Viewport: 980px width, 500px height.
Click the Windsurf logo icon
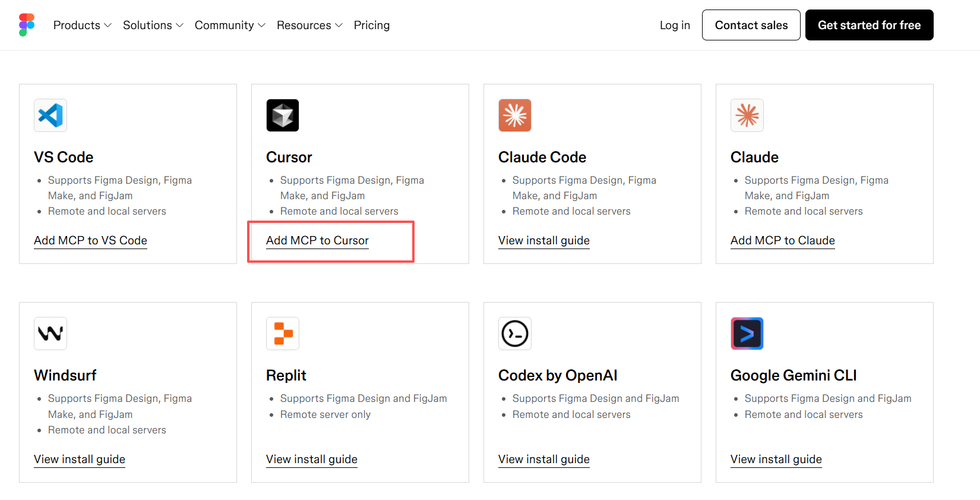[50, 334]
